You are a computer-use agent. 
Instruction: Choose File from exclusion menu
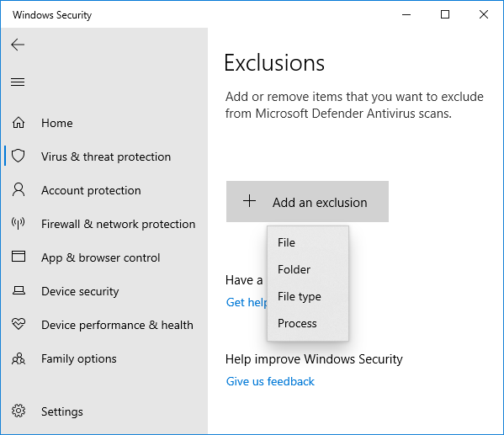(x=308, y=242)
